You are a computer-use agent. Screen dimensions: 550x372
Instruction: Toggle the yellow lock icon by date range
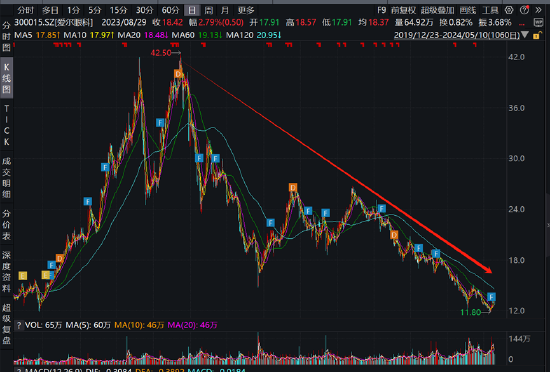536,35
